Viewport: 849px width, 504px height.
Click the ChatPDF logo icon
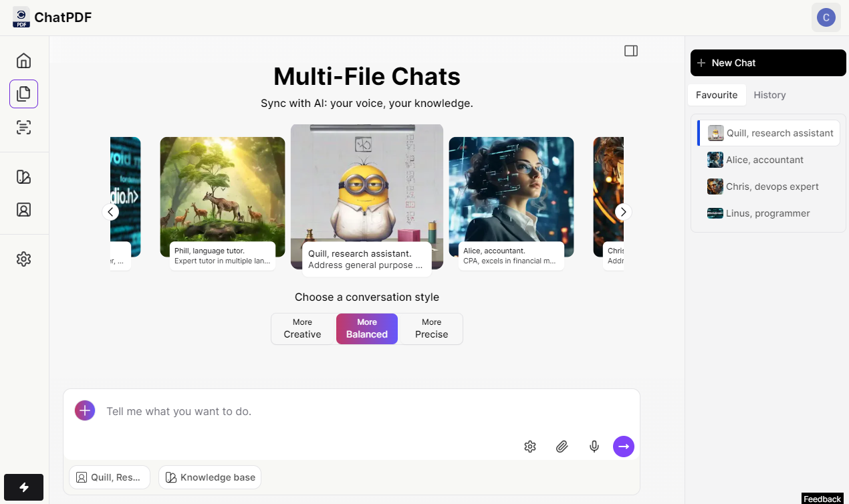[x=21, y=17]
